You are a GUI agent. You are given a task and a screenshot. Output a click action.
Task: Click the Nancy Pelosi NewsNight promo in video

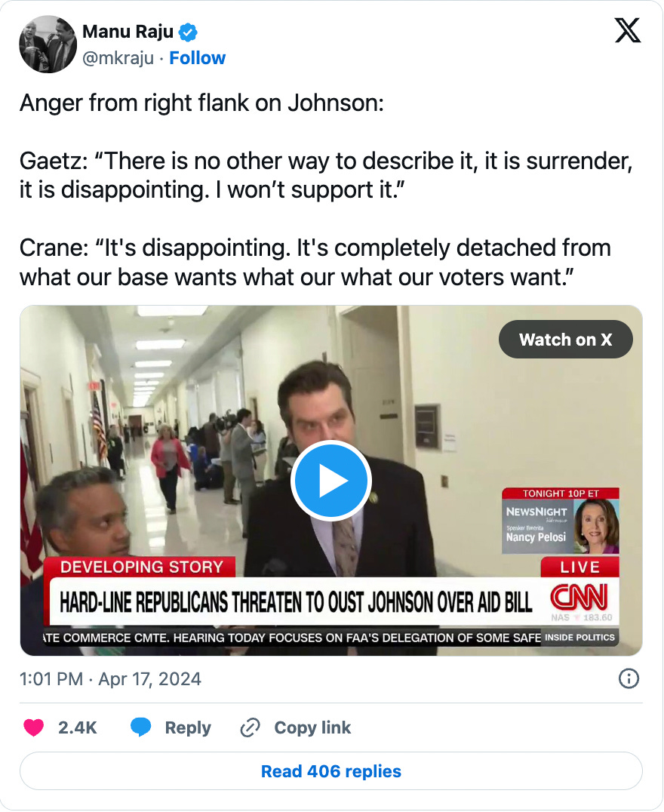[561, 521]
